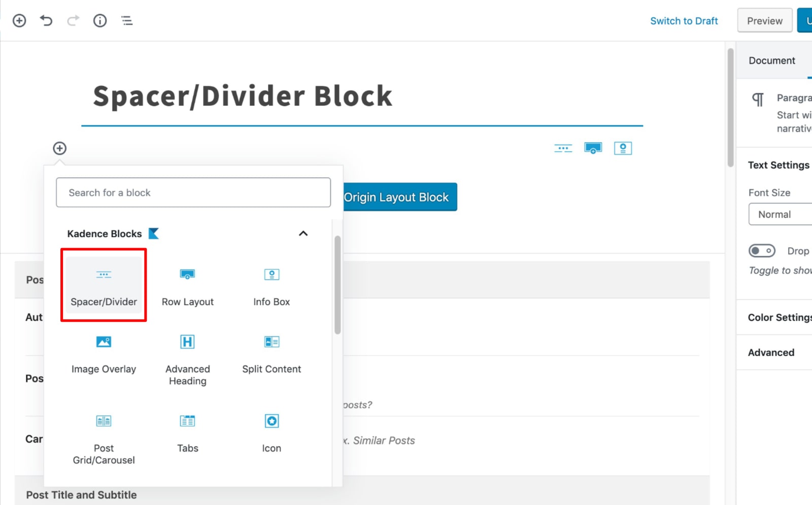This screenshot has width=812, height=505.
Task: Insert the Info Box block
Action: tap(272, 286)
